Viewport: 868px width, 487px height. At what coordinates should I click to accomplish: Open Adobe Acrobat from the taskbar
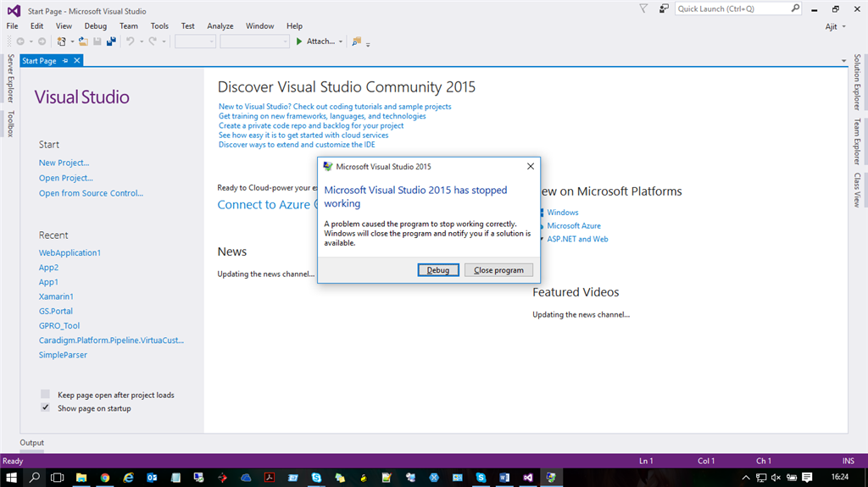coord(270,478)
